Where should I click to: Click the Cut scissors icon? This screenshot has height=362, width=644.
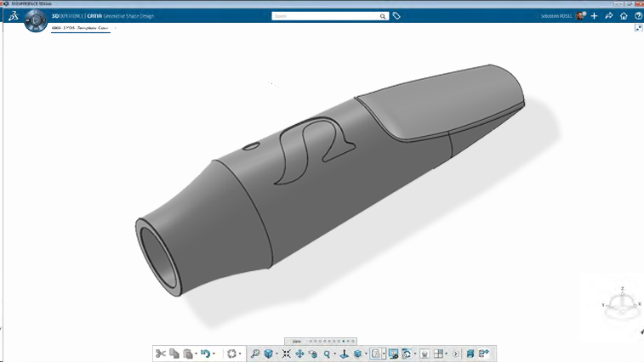160,354
